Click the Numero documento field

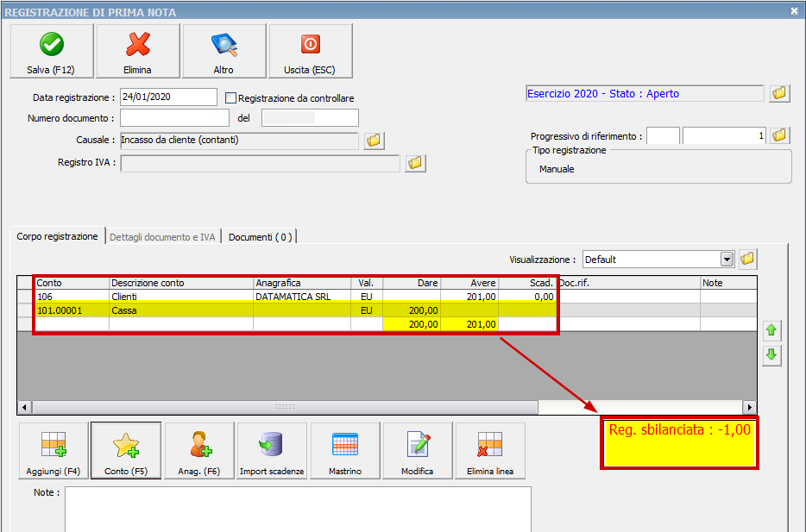click(175, 118)
